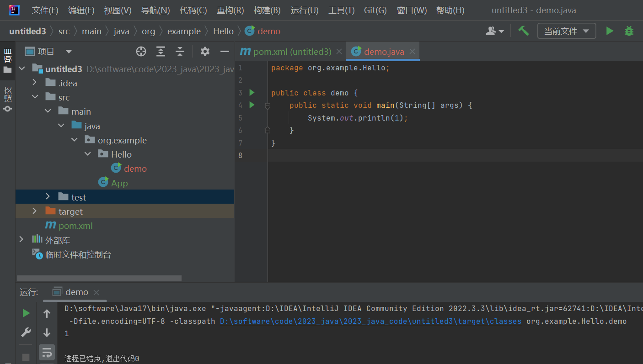Close the demo.java editor tab
The height and width of the screenshot is (364, 643).
(412, 52)
